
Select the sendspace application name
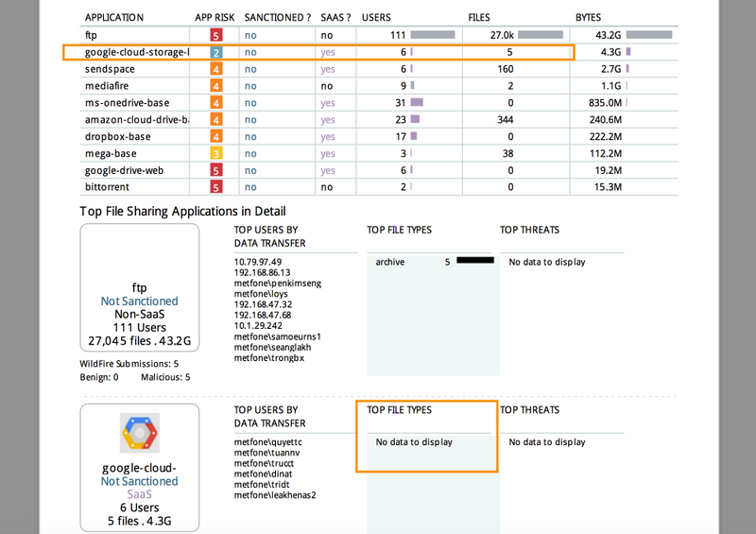pyautogui.click(x=110, y=69)
